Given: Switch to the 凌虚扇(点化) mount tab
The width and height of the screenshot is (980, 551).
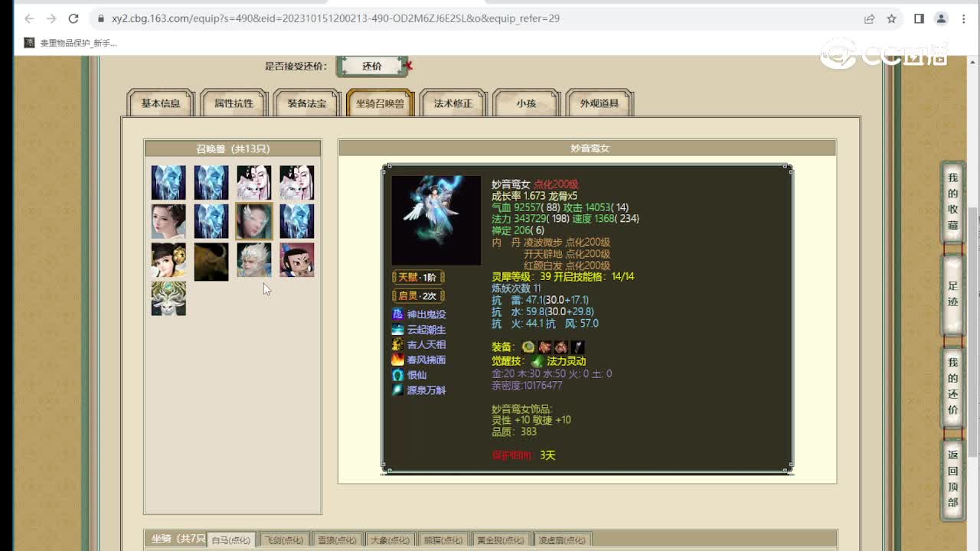Looking at the screenshot, I should [x=562, y=540].
